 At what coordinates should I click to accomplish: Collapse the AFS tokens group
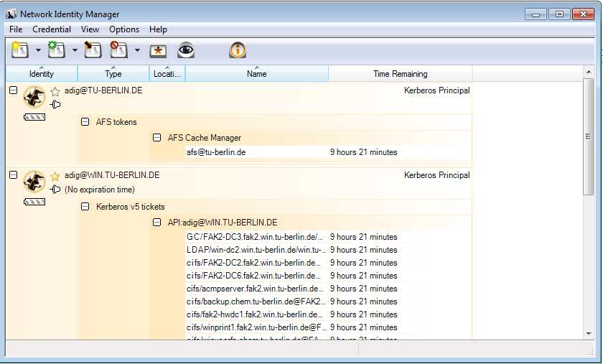point(85,122)
